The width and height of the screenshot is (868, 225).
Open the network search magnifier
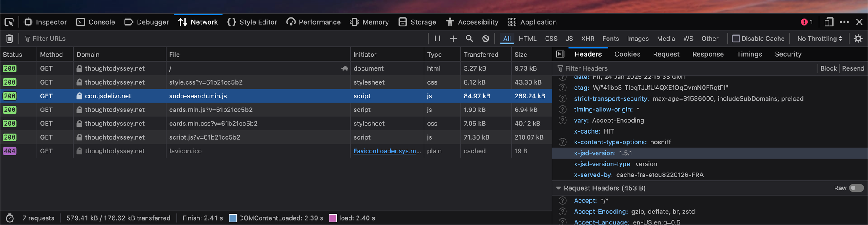click(470, 39)
